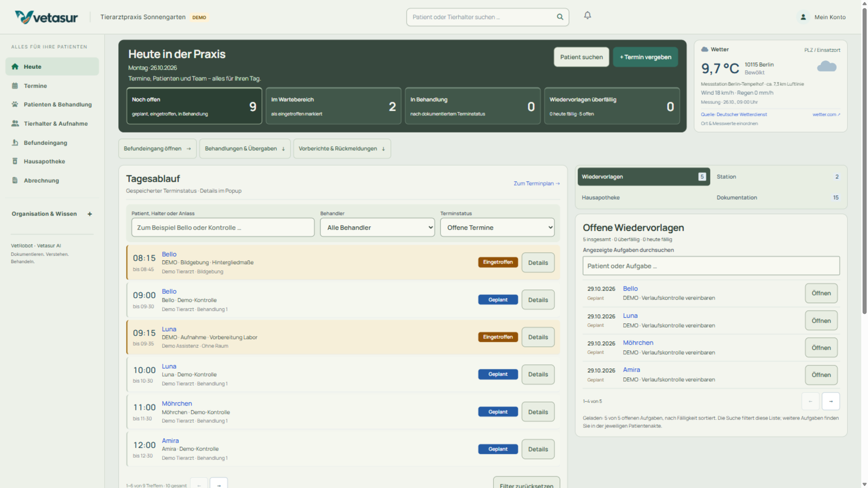
Task: Open Details for the 08:15 Bello appointment
Action: click(x=538, y=262)
